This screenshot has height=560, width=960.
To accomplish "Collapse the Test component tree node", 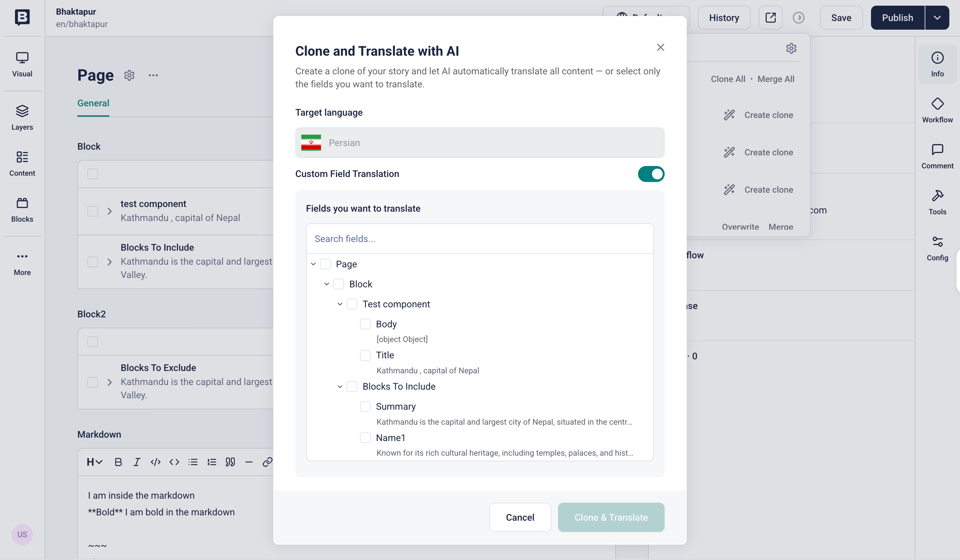I will (x=340, y=304).
